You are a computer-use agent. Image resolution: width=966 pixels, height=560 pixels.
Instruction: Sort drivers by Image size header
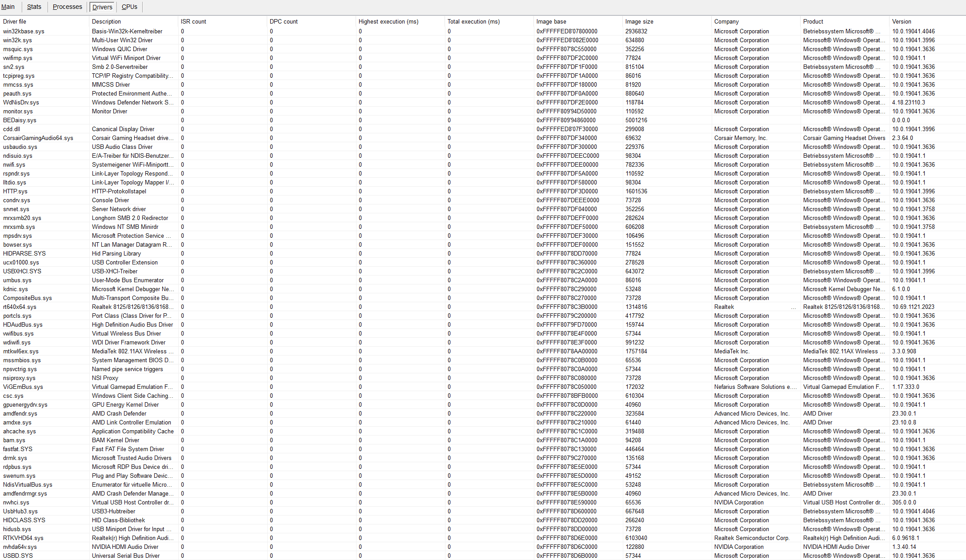tap(639, 21)
